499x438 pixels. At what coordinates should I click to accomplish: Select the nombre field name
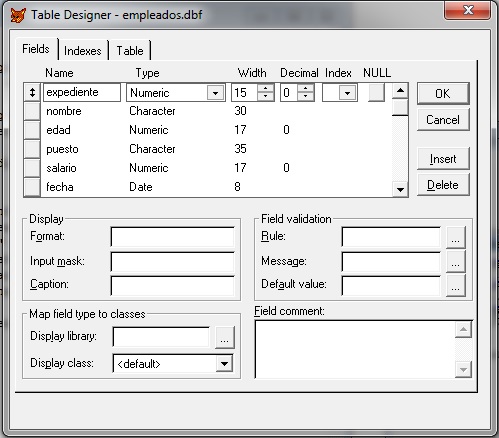click(x=64, y=111)
